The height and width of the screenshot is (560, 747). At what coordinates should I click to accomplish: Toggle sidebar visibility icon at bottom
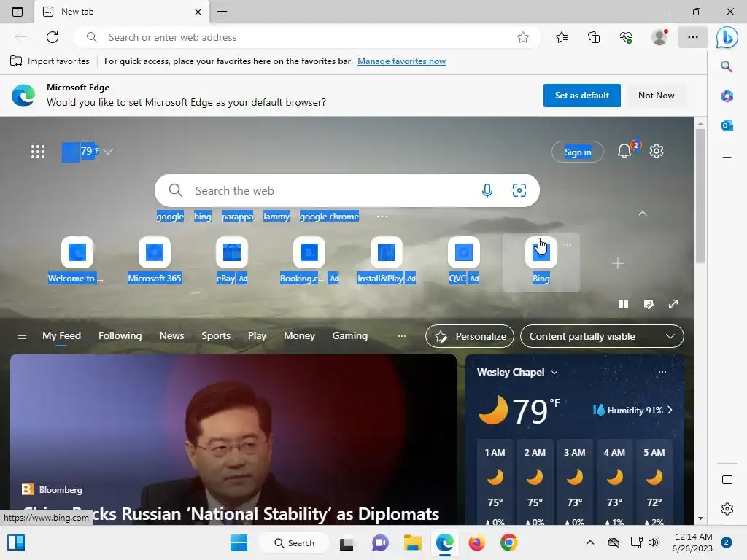(x=727, y=480)
